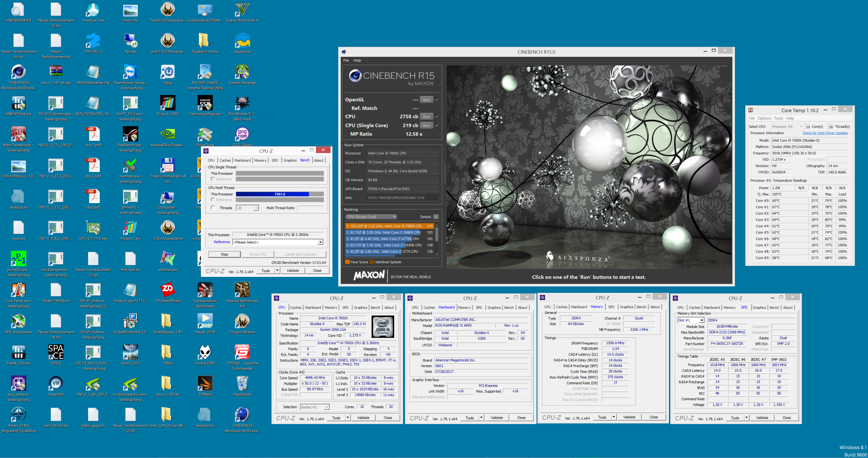Open Tools dropdown arrow in CPU-Z Bench window

coord(277,271)
